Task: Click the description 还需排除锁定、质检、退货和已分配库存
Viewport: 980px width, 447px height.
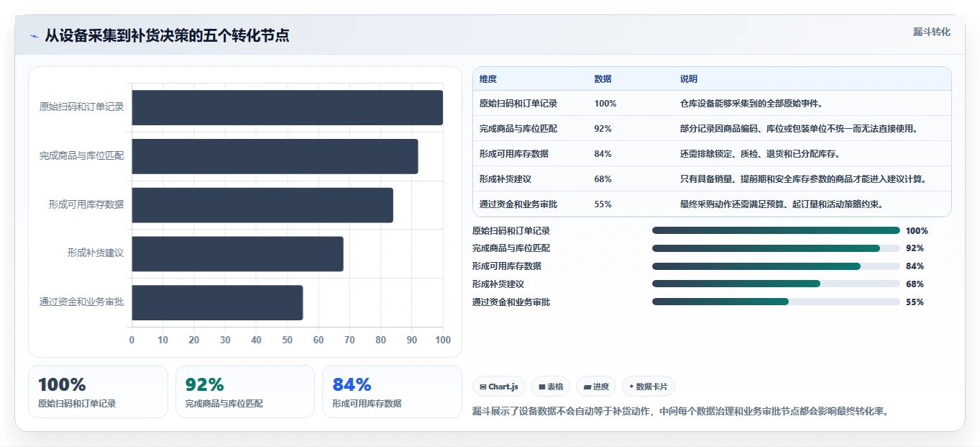Action: 760,154
